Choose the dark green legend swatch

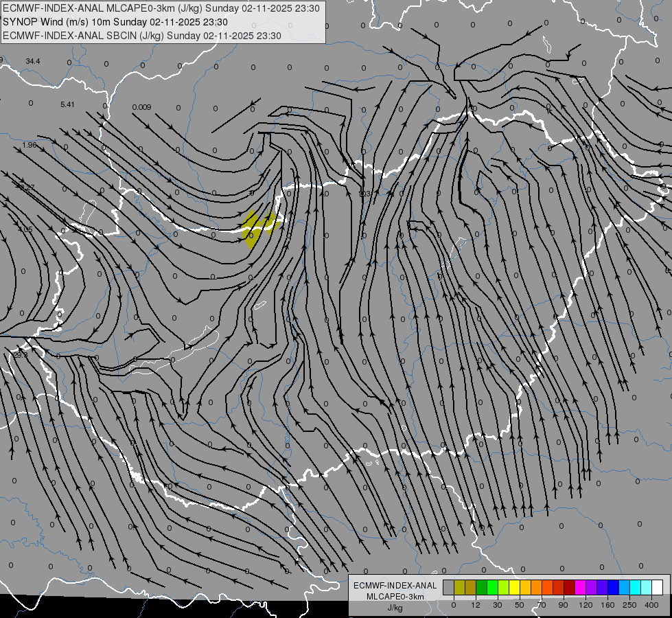click(482, 587)
